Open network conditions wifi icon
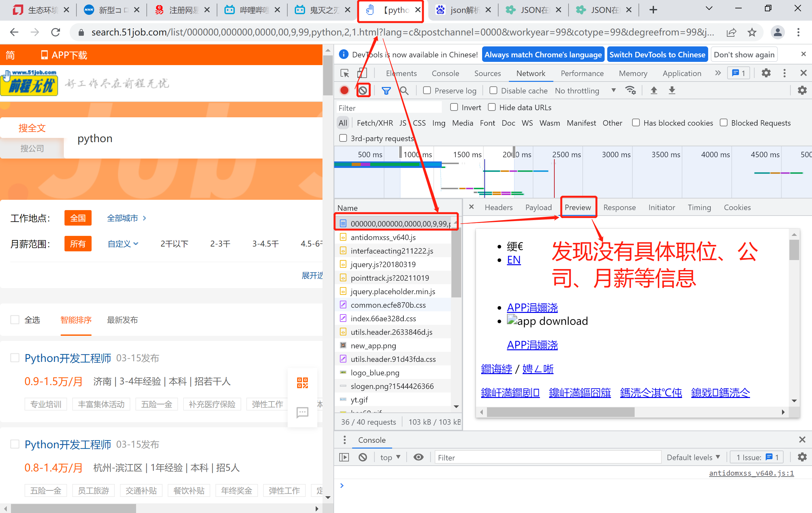Viewport: 812px width, 513px height. [x=630, y=90]
